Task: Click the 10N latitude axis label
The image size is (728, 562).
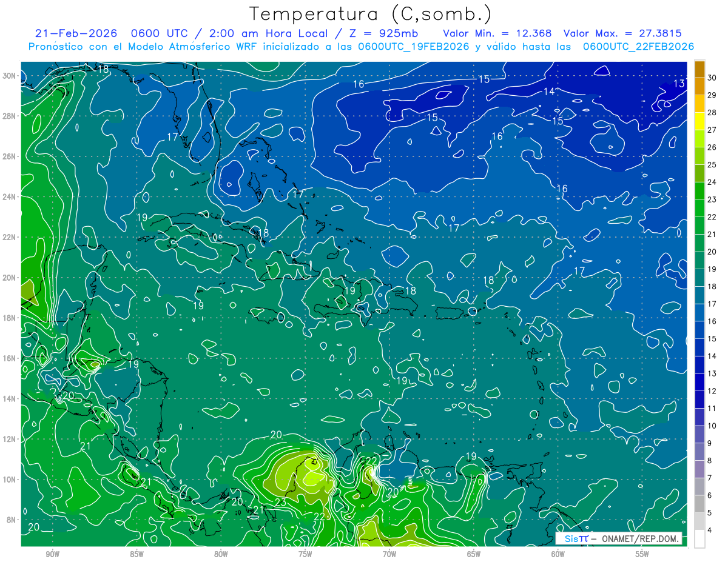Action: (9, 479)
